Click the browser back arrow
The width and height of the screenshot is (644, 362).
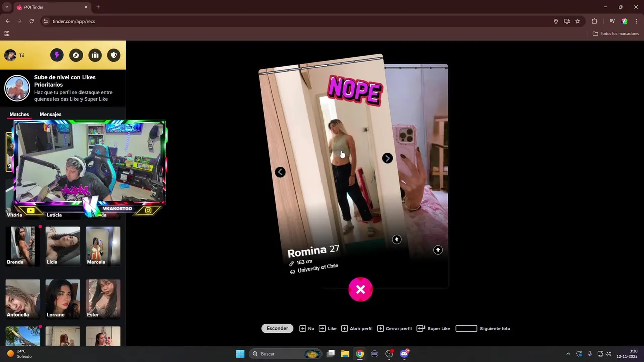(x=7, y=21)
